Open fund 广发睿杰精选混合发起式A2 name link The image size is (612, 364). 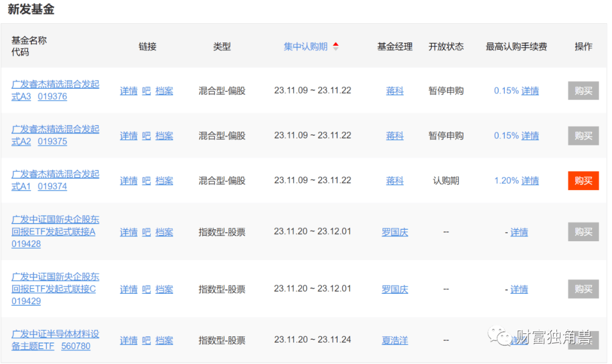[56, 135]
